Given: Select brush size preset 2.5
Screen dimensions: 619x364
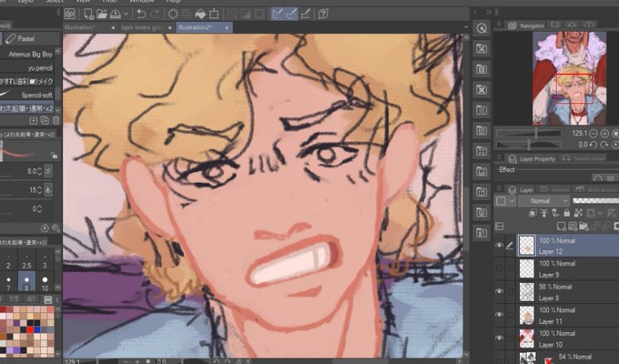Looking at the screenshot, I should (x=26, y=261).
